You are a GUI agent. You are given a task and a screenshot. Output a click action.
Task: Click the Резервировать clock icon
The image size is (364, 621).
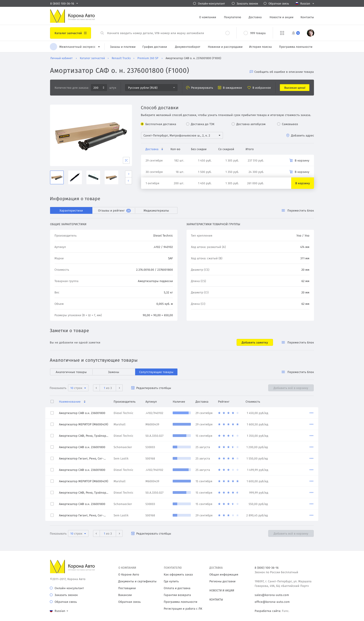[x=188, y=88]
